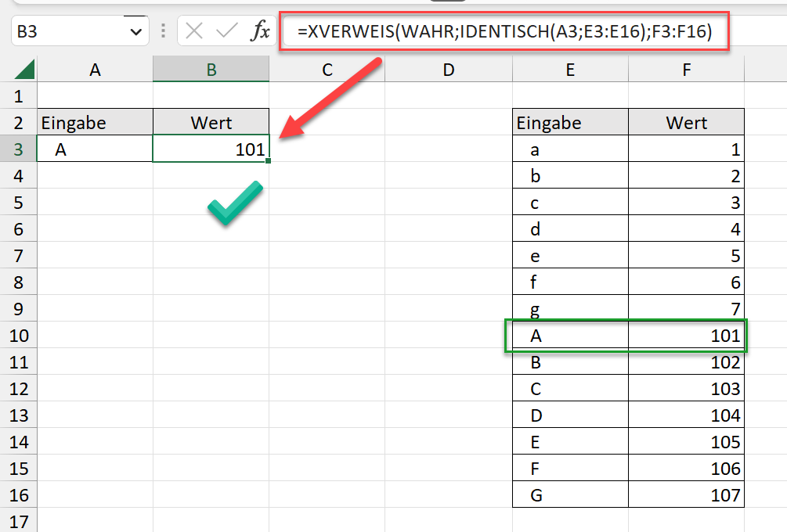The height and width of the screenshot is (532, 787).
Task: Click cell A3 containing input A
Action: (95, 149)
